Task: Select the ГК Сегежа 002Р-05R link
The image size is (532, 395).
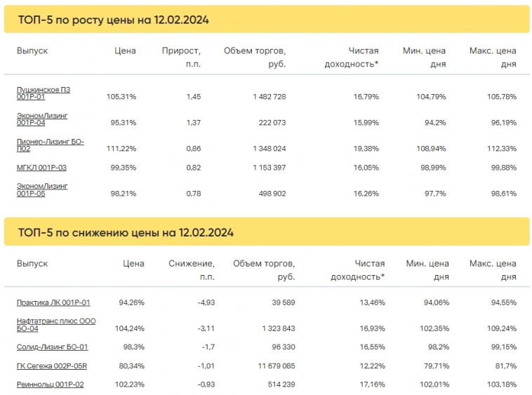Action: click(x=52, y=366)
